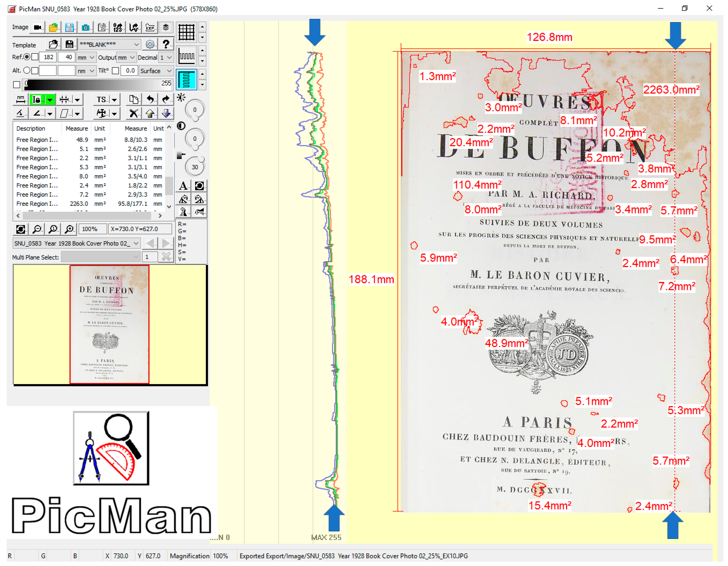
Task: Click the Description column header
Action: point(31,129)
